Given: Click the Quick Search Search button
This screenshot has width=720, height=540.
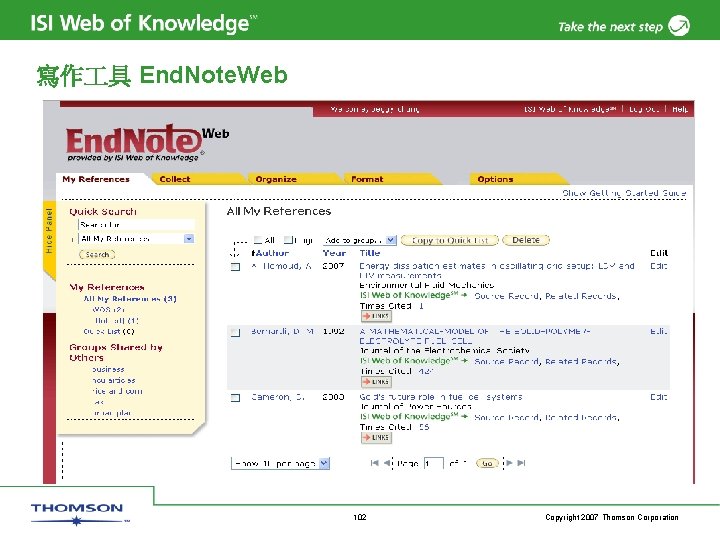Looking at the screenshot, I should pyautogui.click(x=97, y=254).
